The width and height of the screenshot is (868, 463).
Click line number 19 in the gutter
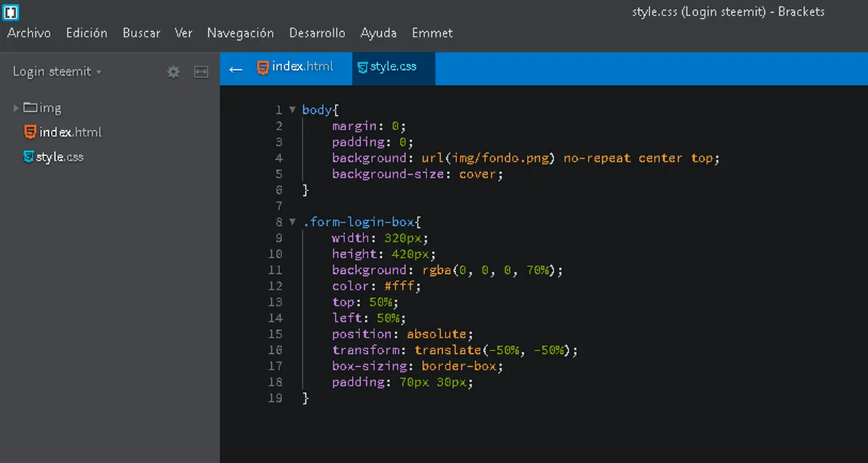(275, 399)
